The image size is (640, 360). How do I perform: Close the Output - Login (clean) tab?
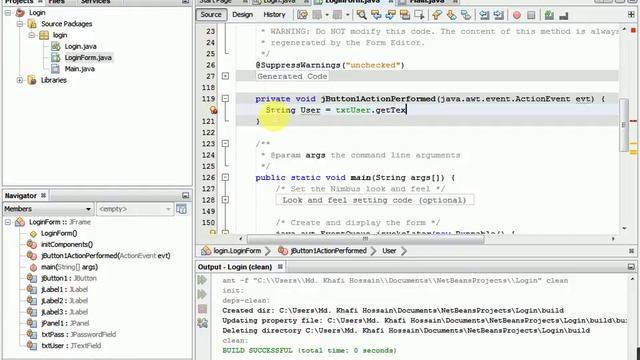point(280,267)
